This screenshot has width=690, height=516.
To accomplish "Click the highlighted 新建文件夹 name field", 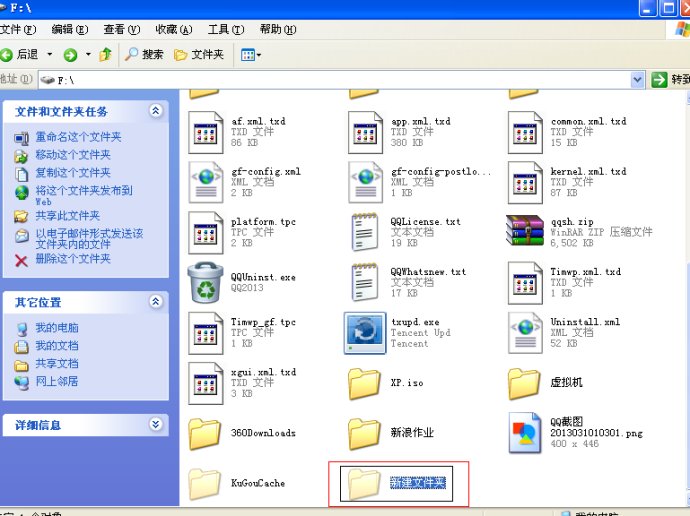I will [418, 483].
